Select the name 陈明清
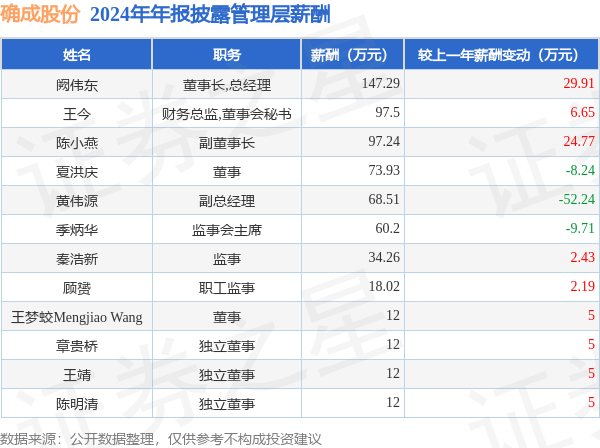Screen dimensions: 600x448 coord(77,404)
